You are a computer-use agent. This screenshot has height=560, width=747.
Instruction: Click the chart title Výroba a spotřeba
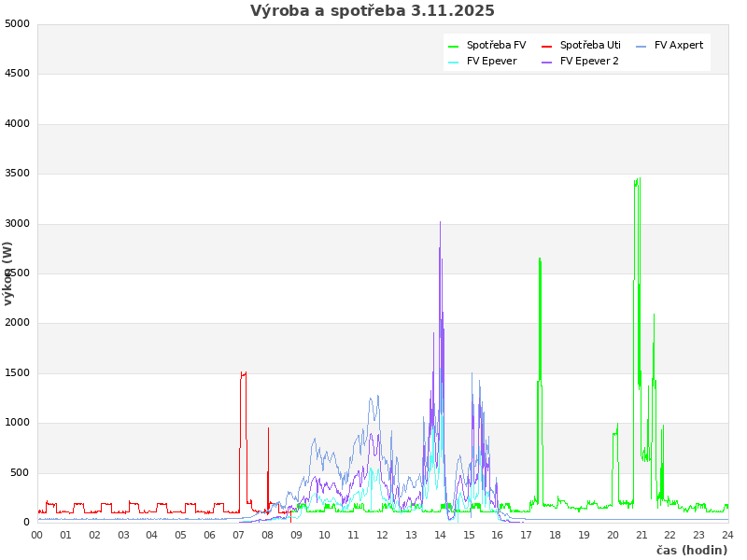(x=373, y=11)
